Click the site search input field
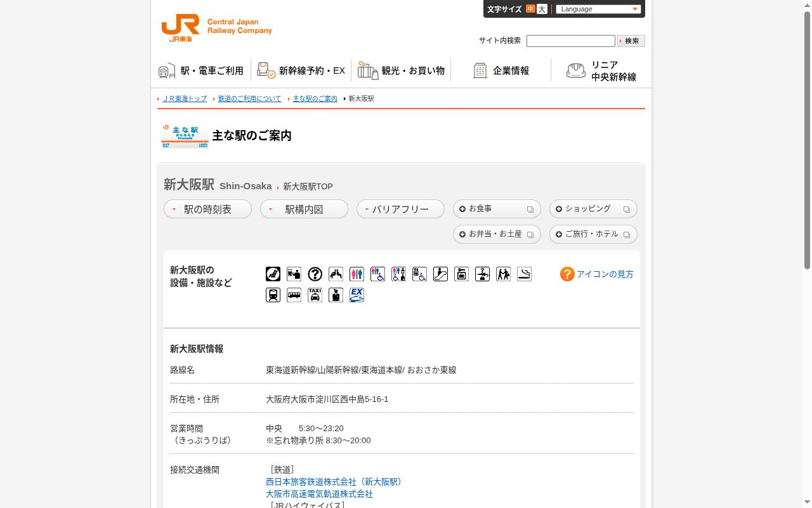Screen dimensions: 812x508 (x=571, y=41)
